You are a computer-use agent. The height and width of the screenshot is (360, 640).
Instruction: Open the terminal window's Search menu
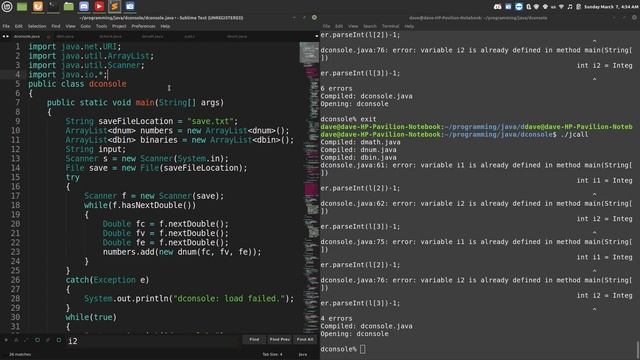coord(370,26)
